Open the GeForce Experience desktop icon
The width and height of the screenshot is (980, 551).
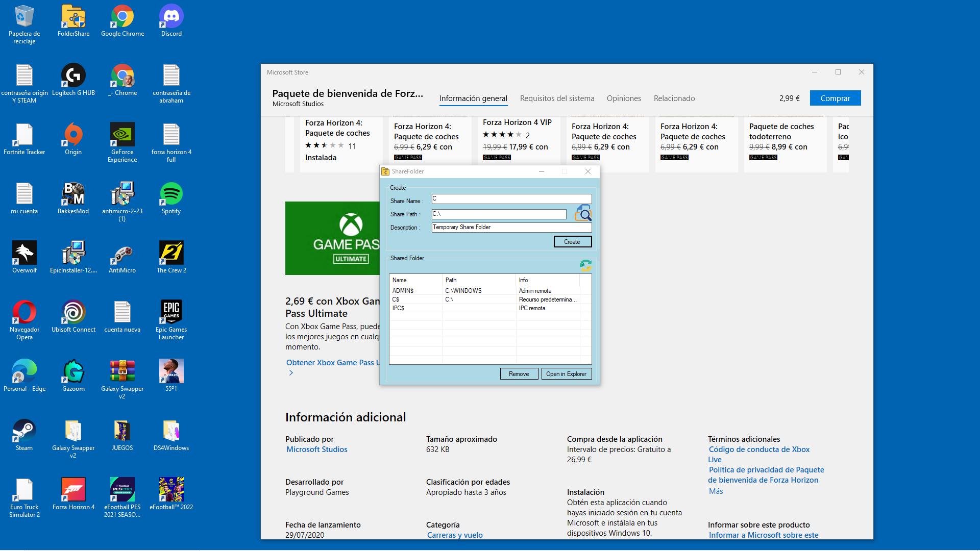(122, 136)
